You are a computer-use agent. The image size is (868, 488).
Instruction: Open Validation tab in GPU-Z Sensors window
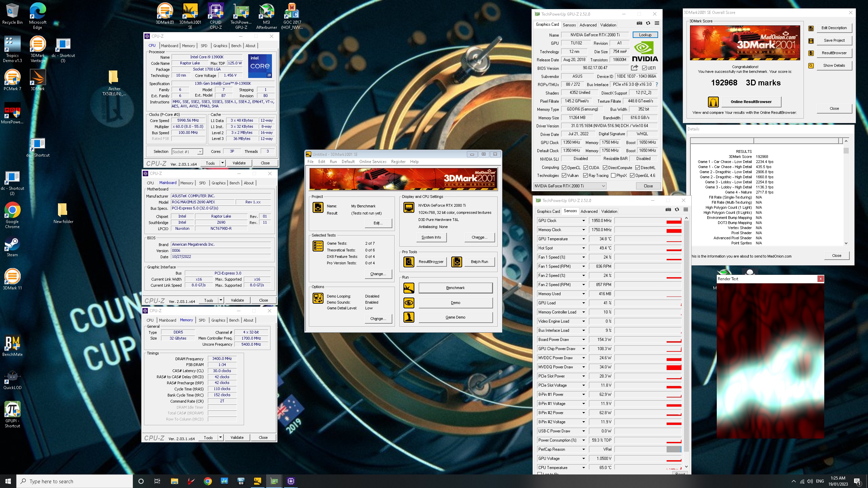coord(609,211)
